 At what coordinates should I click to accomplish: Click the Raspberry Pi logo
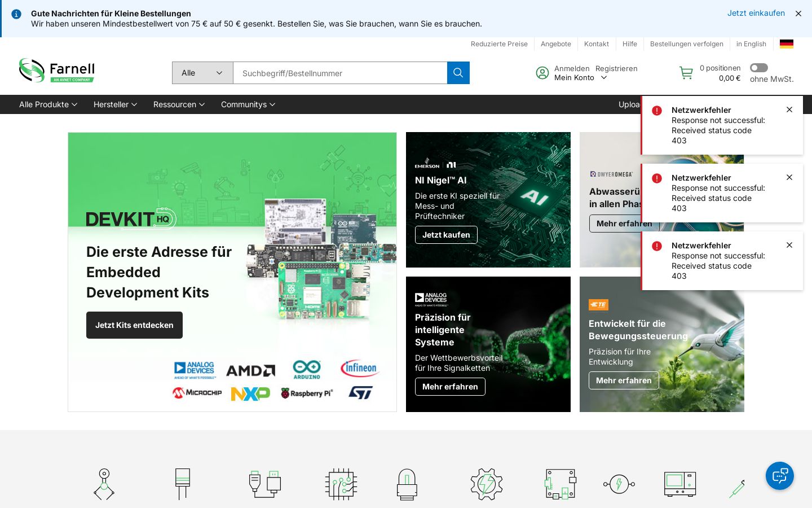point(307,393)
